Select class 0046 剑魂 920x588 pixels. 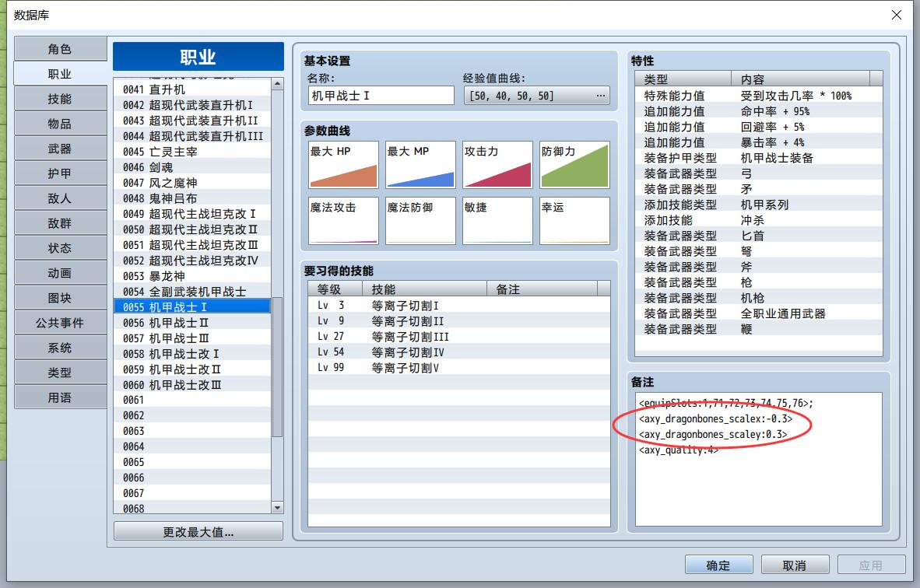[192, 167]
